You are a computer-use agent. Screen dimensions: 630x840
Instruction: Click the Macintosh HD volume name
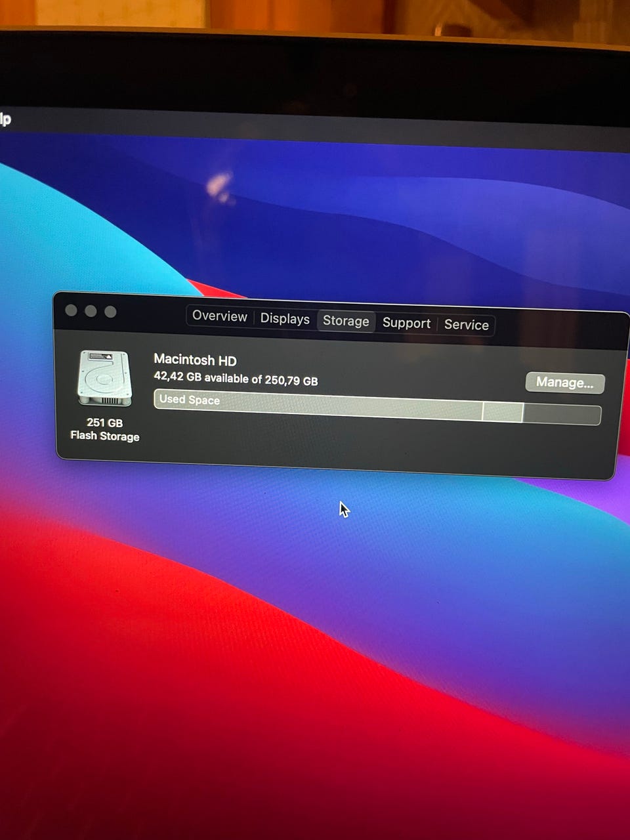pos(195,360)
